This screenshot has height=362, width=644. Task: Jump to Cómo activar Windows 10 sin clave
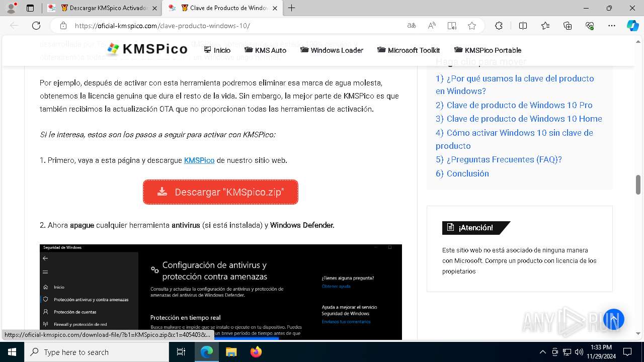click(514, 139)
